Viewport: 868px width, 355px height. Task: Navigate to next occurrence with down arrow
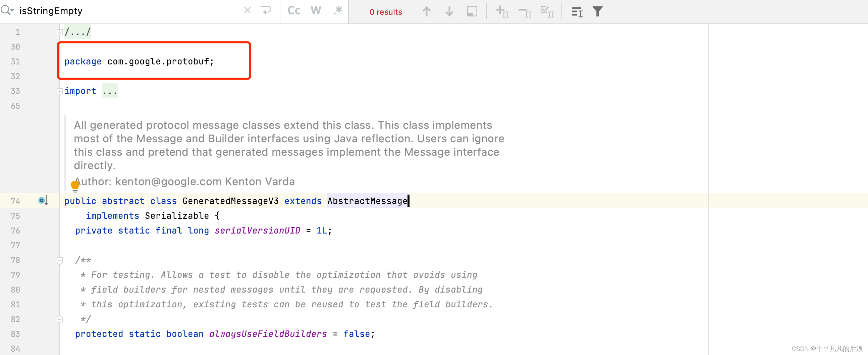click(x=449, y=11)
